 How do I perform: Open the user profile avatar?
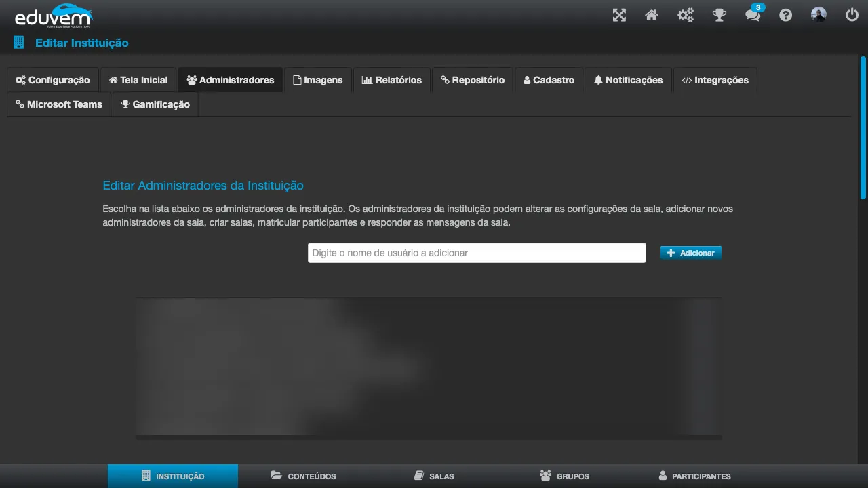pyautogui.click(x=818, y=15)
